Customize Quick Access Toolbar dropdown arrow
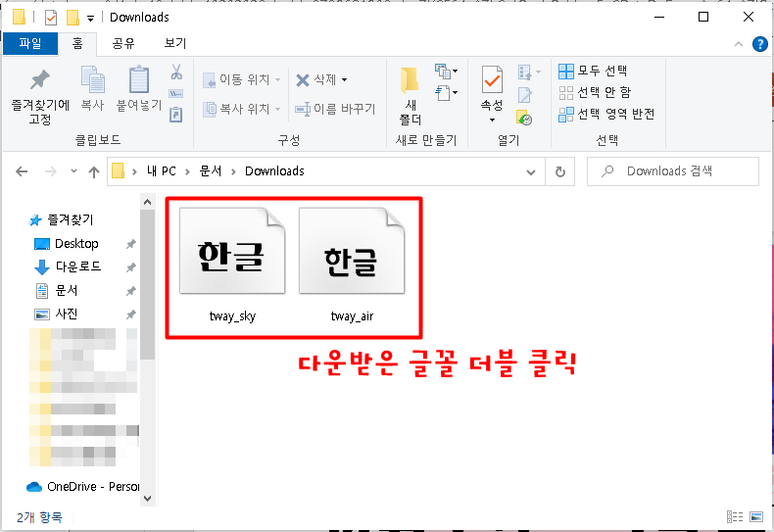Image resolution: width=774 pixels, height=532 pixels. 90,19
